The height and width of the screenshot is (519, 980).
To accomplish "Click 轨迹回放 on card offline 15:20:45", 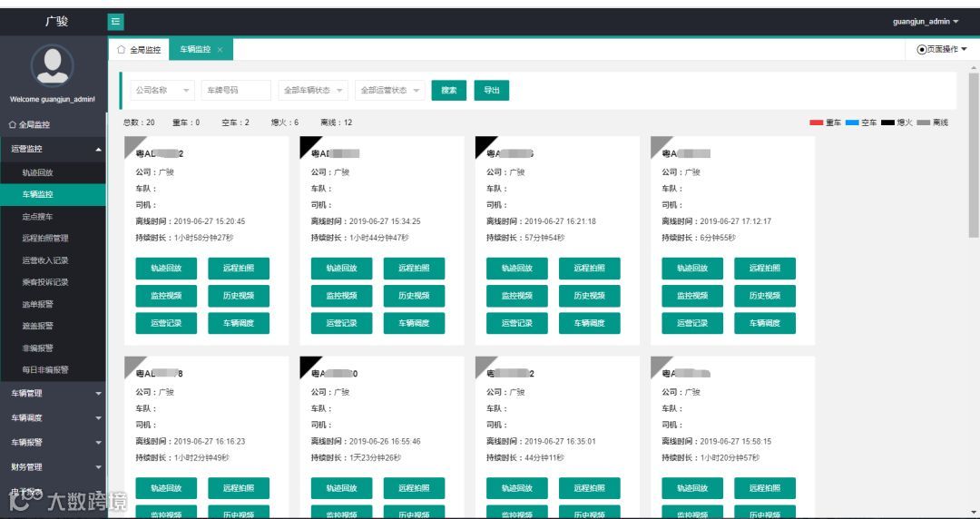I will click(x=166, y=269).
